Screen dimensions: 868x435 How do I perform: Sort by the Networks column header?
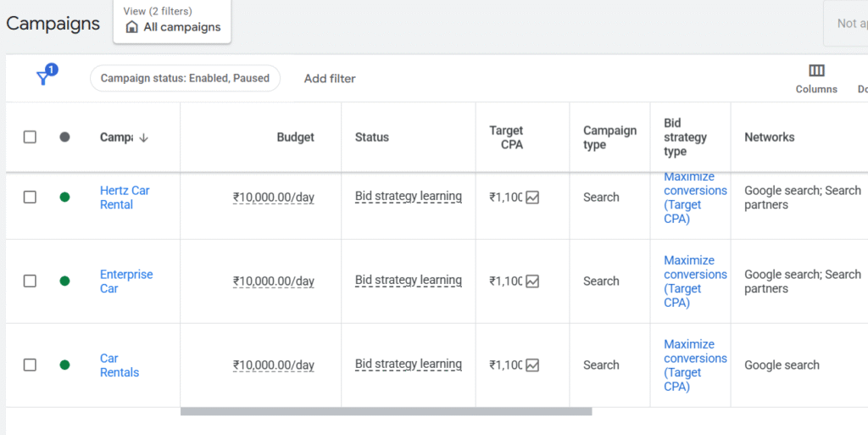pyautogui.click(x=770, y=137)
